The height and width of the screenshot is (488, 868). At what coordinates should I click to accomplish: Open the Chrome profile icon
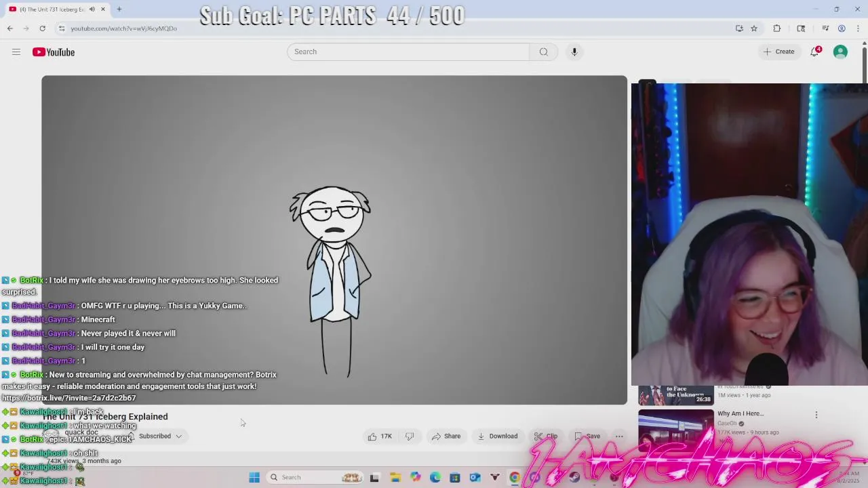click(842, 28)
